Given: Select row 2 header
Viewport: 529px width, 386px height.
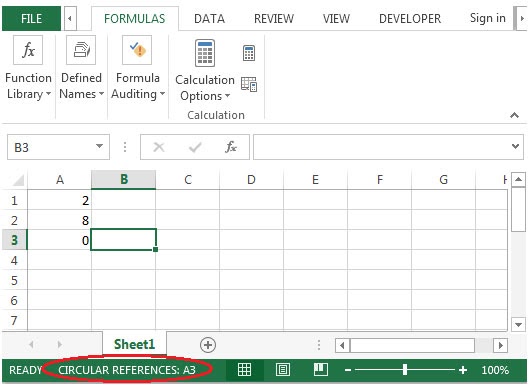Looking at the screenshot, I should [x=14, y=220].
